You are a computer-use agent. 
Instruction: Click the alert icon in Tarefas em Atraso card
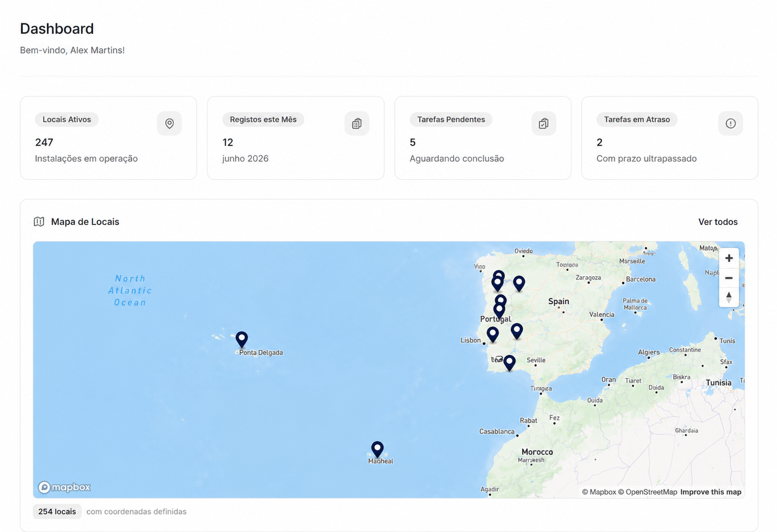click(x=731, y=124)
